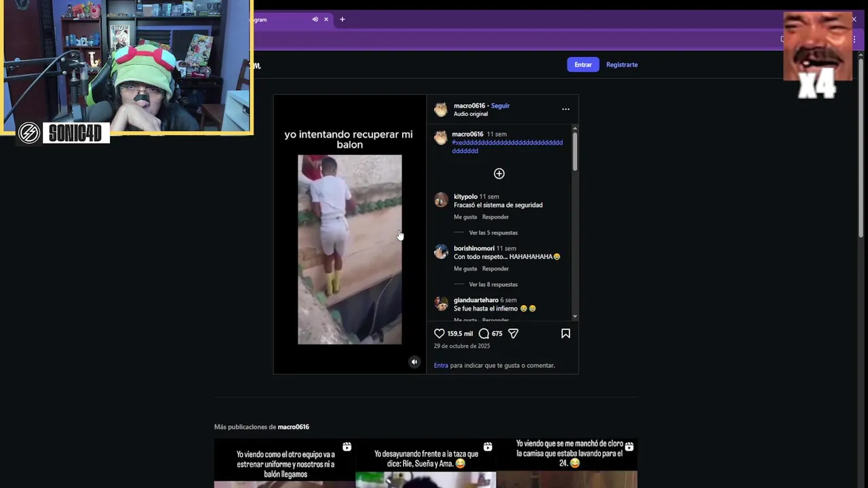Click the caption text 'yo intentando recuperar mi balon'
868x488 pixels.
349,140
